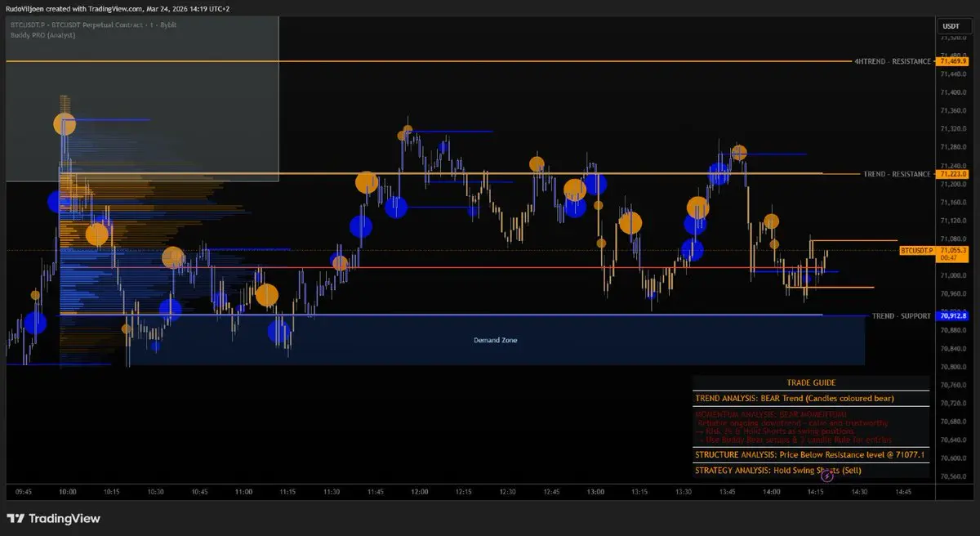Viewport: 980px width, 536px height.
Task: Select the TREND - SUPPORT line label
Action: pyautogui.click(x=901, y=315)
